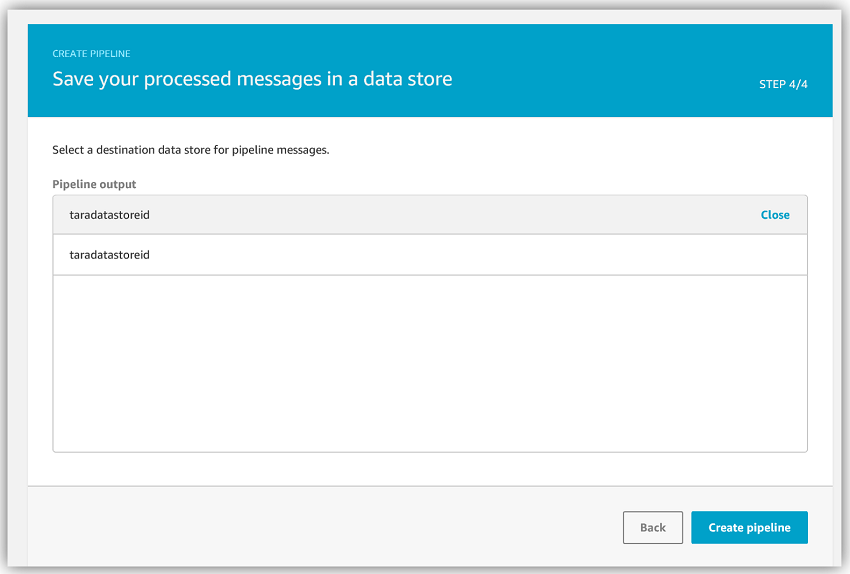Image resolution: width=850 pixels, height=574 pixels.
Task: Click the 'Save your processed messages' heading
Action: tap(252, 79)
